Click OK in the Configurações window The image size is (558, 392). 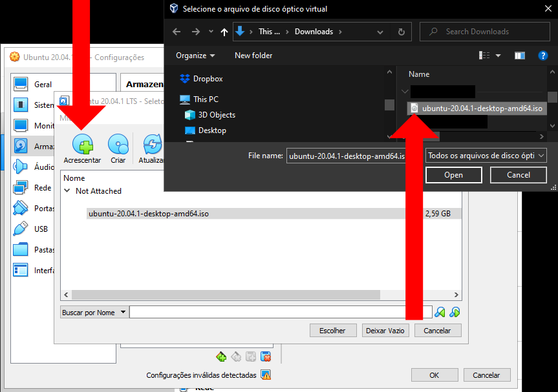435,375
